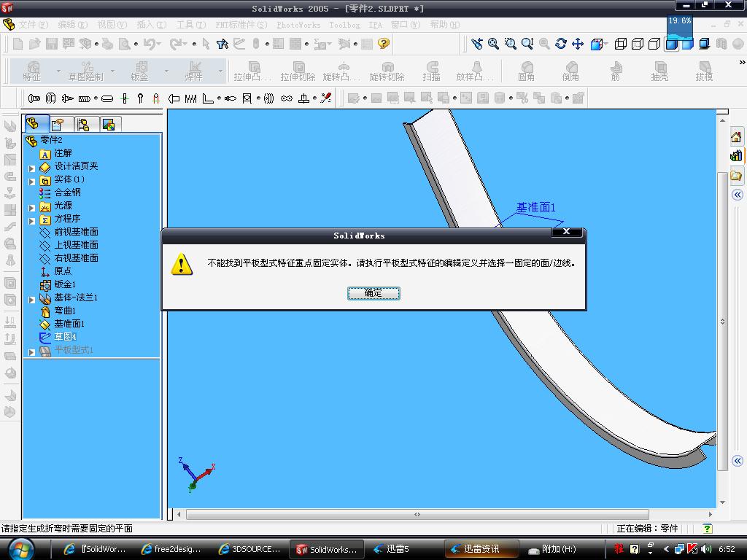Viewport: 747px width, 560px height.
Task: Click the yellow help question mark icon
Action: 384,44
